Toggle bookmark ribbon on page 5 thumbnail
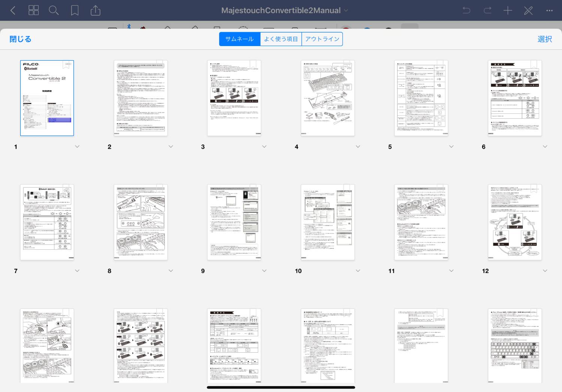The height and width of the screenshot is (392, 562). point(441,64)
